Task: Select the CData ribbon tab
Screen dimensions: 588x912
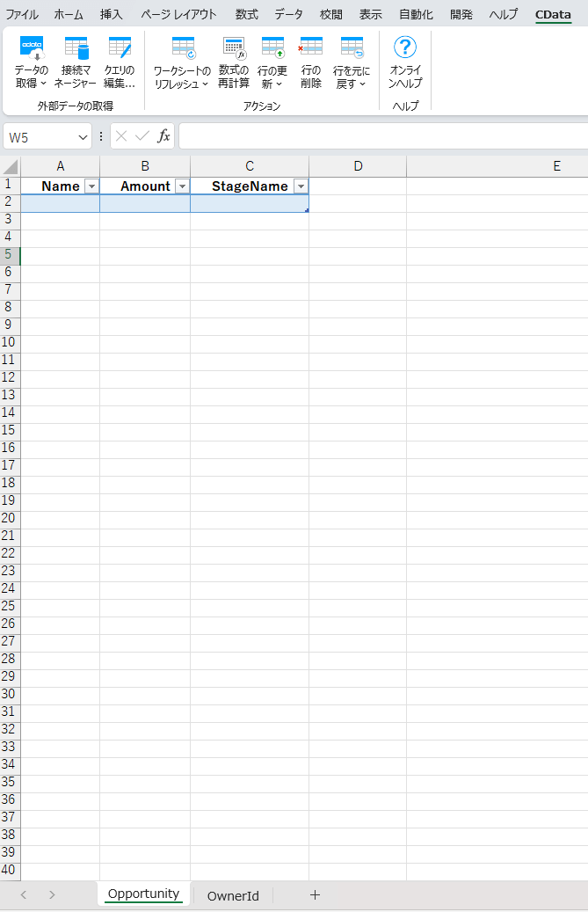Action: pos(553,15)
